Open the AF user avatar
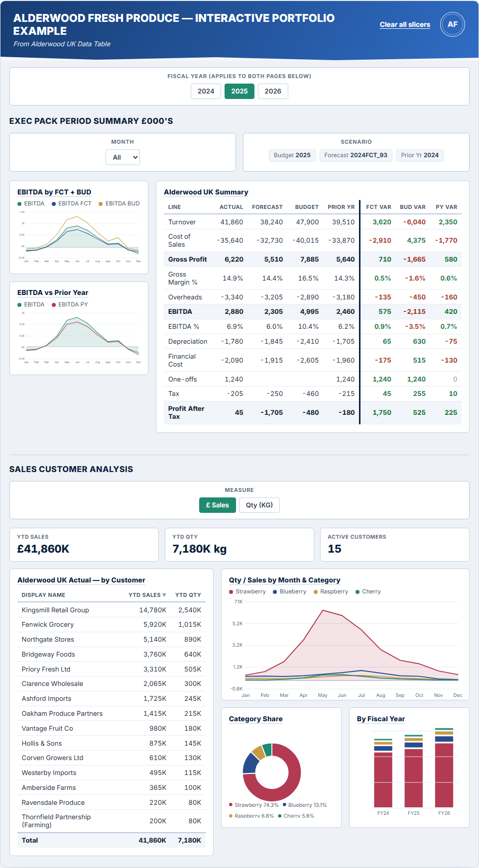Screen dimensions: 479x868 (452, 24)
